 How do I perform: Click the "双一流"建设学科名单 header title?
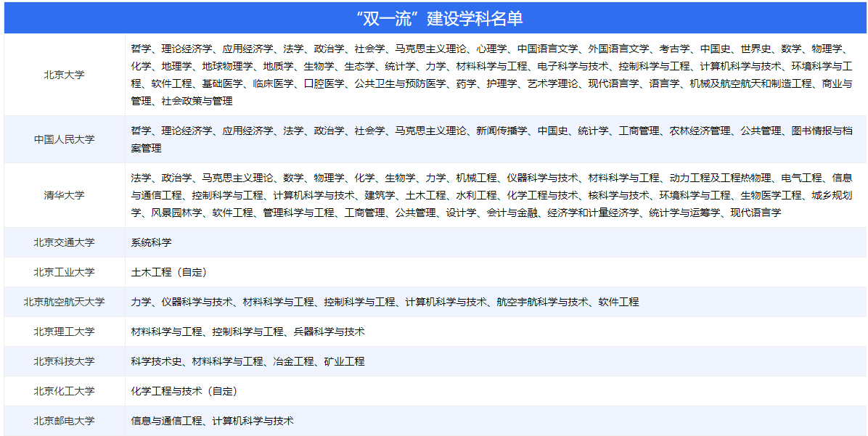(x=441, y=18)
